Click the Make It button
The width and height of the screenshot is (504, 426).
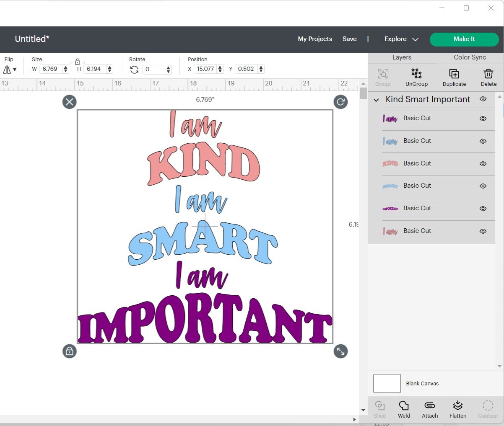[x=464, y=39]
